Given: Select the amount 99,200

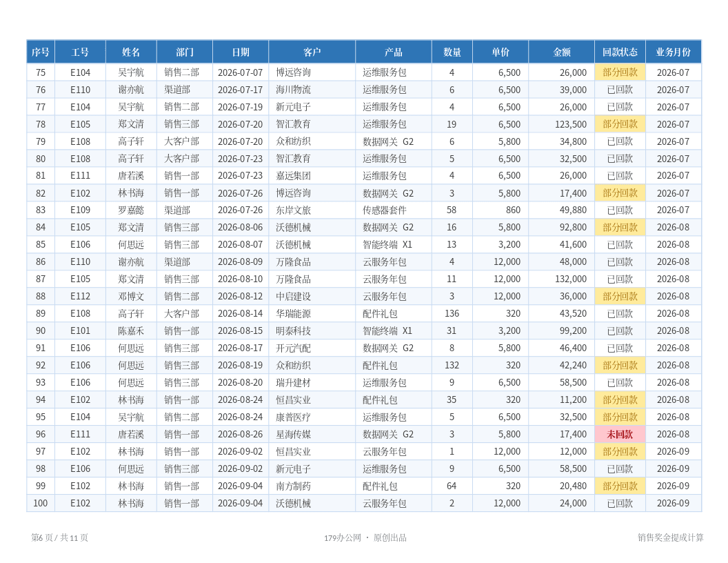Looking at the screenshot, I should pos(573,330).
